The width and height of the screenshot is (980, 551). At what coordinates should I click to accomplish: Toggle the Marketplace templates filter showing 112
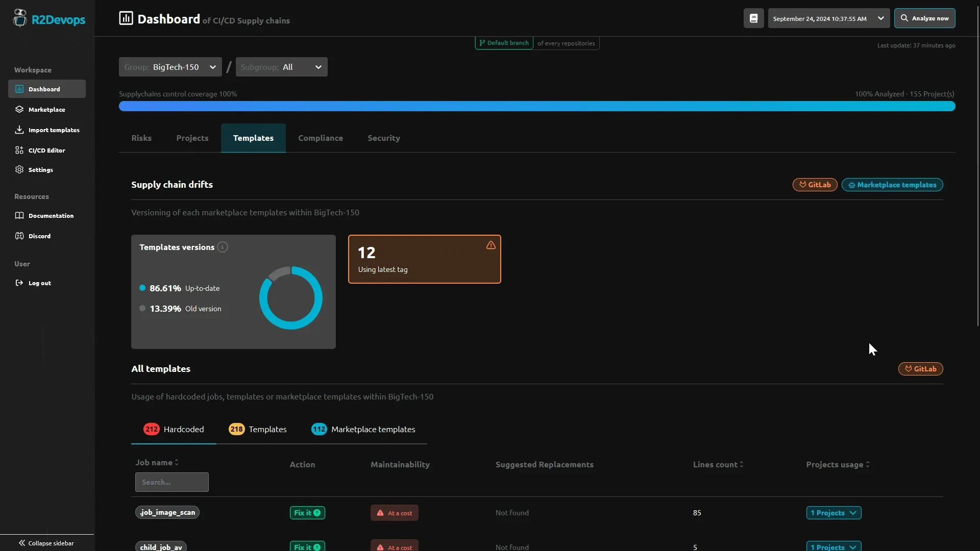click(363, 429)
